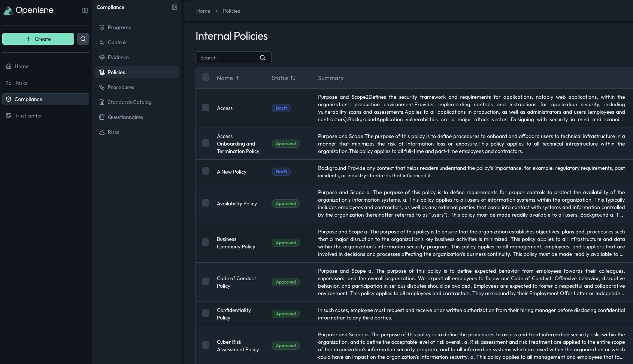Collapse the main sidebar panel icon
Screen dimensions: 633x364
pyautogui.click(x=85, y=10)
